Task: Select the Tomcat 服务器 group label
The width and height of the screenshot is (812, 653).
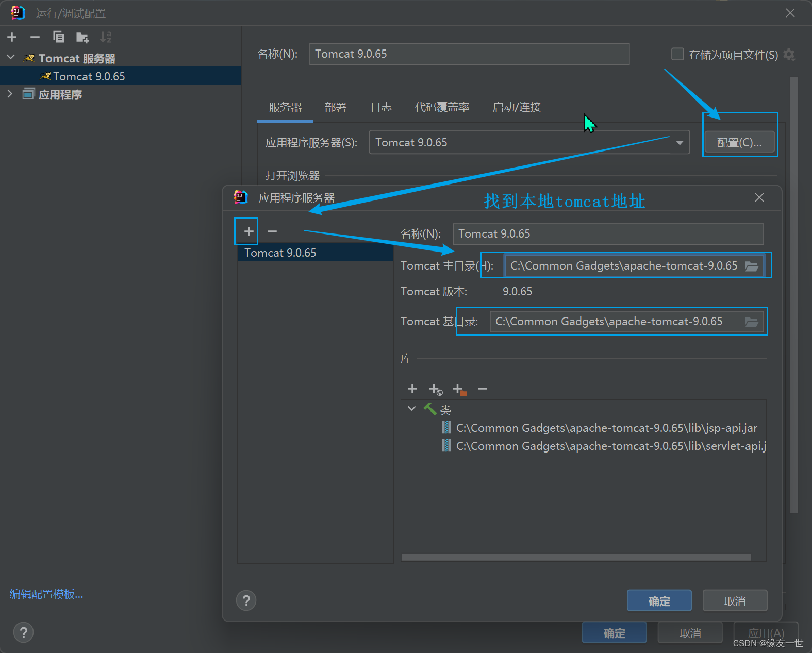Action: pyautogui.click(x=77, y=58)
